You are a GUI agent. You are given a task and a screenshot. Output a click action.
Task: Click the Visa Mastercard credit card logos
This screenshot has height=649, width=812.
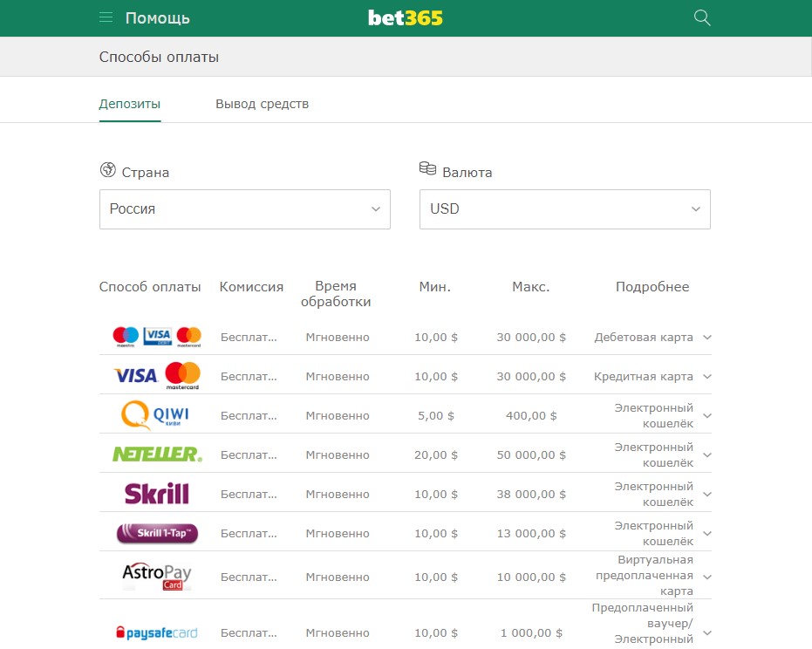point(154,376)
